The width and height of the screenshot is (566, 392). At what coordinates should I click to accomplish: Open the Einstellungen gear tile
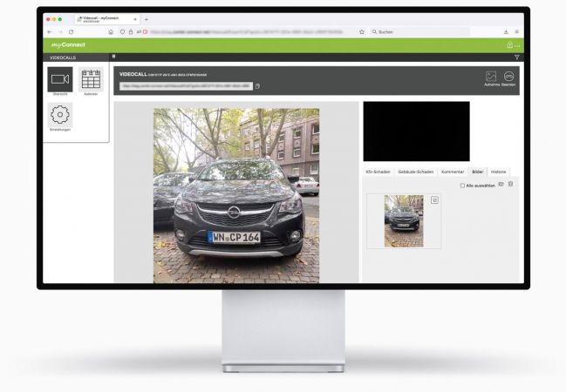point(60,115)
